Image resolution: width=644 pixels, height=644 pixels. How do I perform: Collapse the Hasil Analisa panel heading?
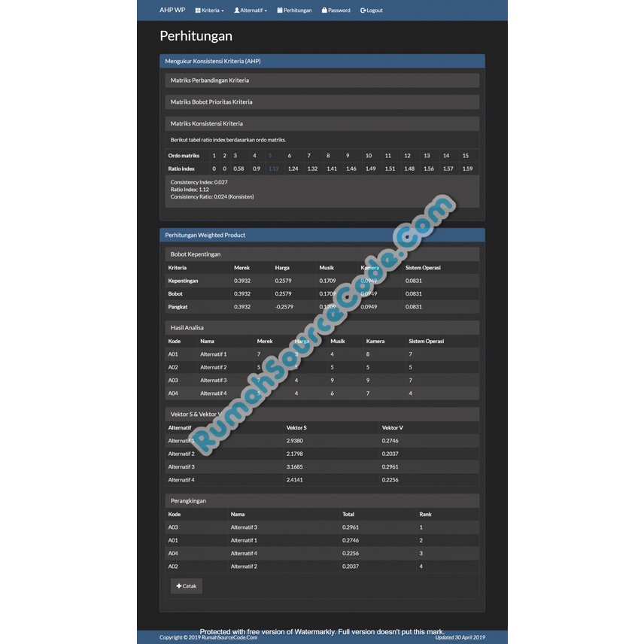click(x=322, y=327)
